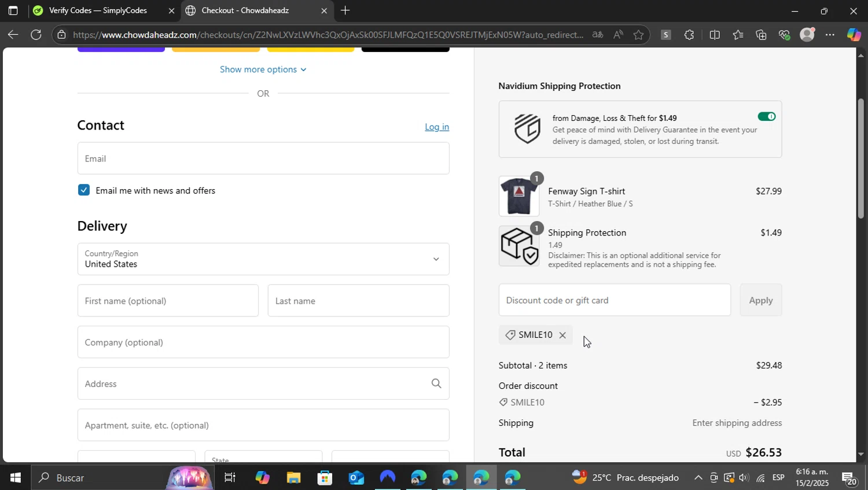Focus the First name (optional) field
The height and width of the screenshot is (490, 868).
tap(168, 300)
